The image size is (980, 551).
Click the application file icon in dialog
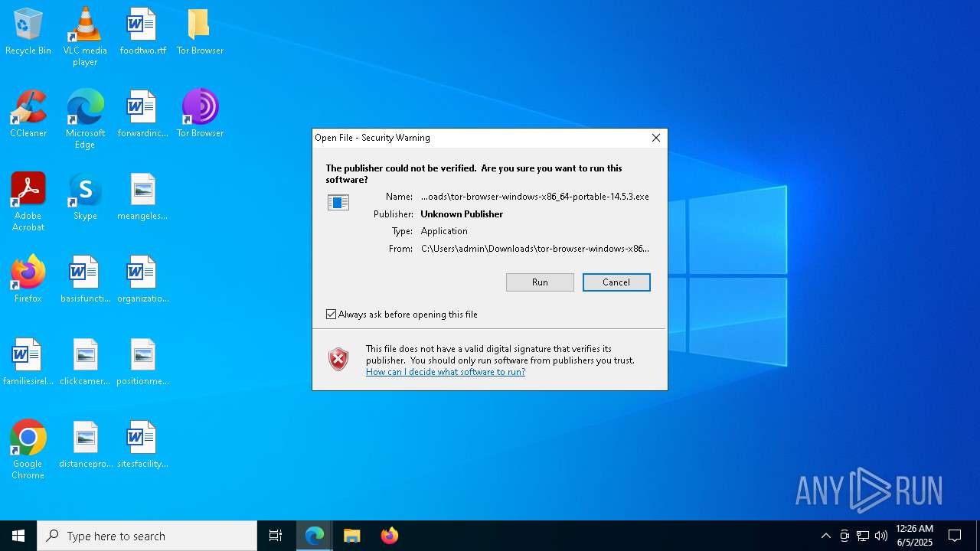tap(338, 202)
